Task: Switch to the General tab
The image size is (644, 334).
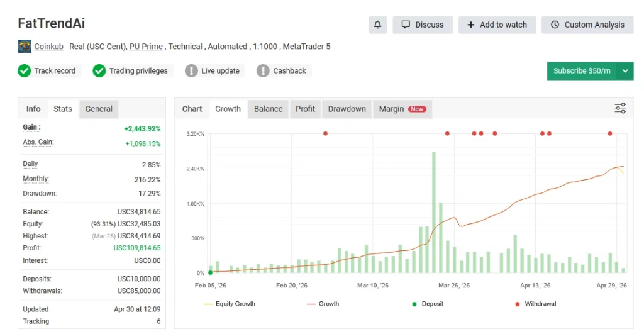Action: pos(99,109)
